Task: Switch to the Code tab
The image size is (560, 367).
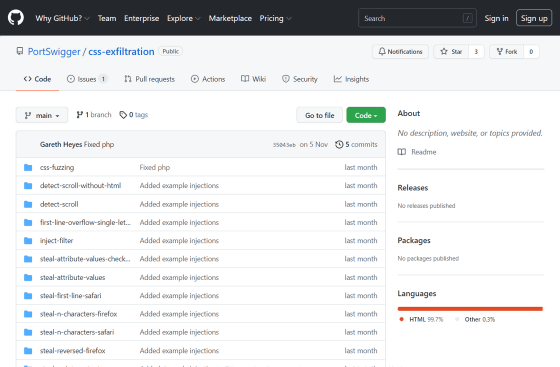Action: [x=37, y=79]
